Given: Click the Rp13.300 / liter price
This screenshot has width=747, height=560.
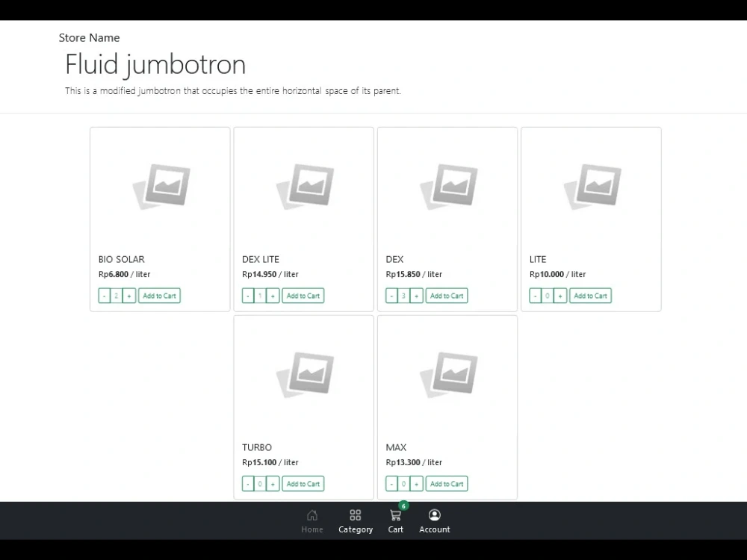Looking at the screenshot, I should click(x=414, y=462).
